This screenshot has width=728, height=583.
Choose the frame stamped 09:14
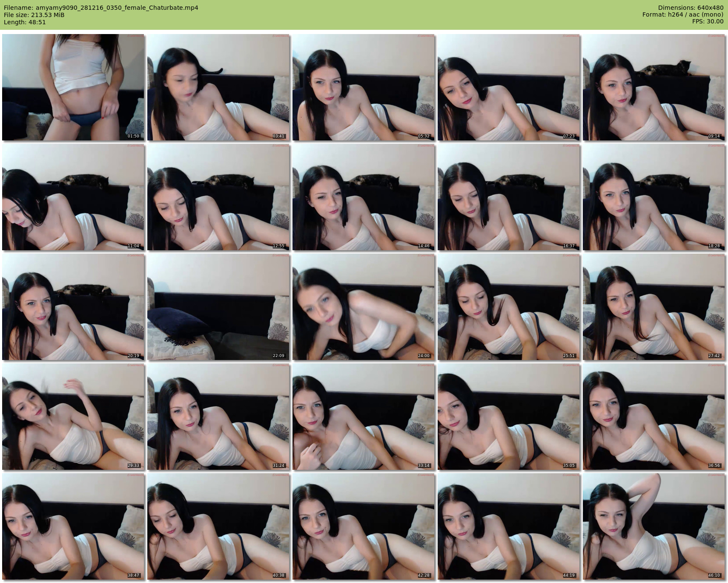653,87
